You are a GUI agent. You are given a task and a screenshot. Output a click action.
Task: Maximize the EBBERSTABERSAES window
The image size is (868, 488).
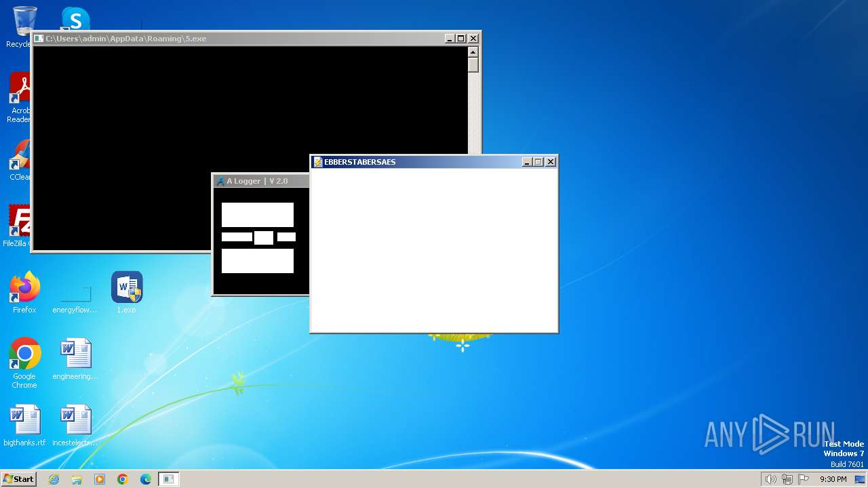click(538, 162)
